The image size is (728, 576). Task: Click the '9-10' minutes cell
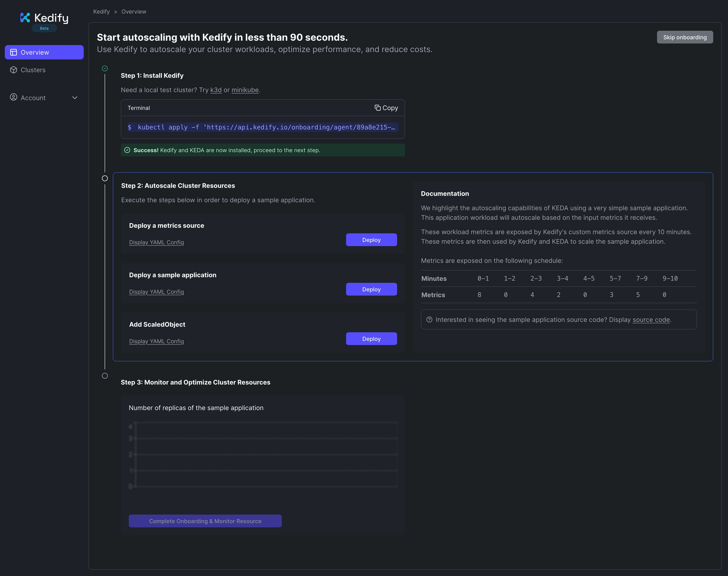[x=670, y=279]
